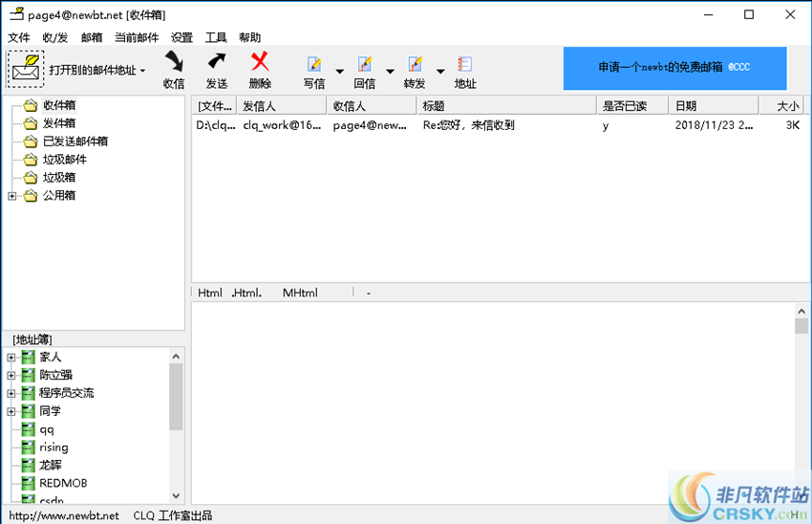Open the 邮箱 menu
This screenshot has height=524, width=812.
pos(92,37)
